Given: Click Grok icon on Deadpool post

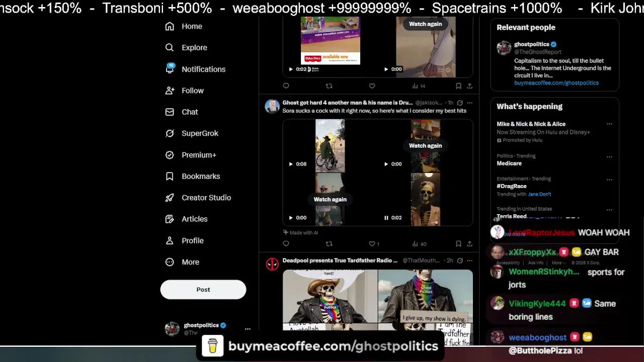Looking at the screenshot, I should coord(460,260).
